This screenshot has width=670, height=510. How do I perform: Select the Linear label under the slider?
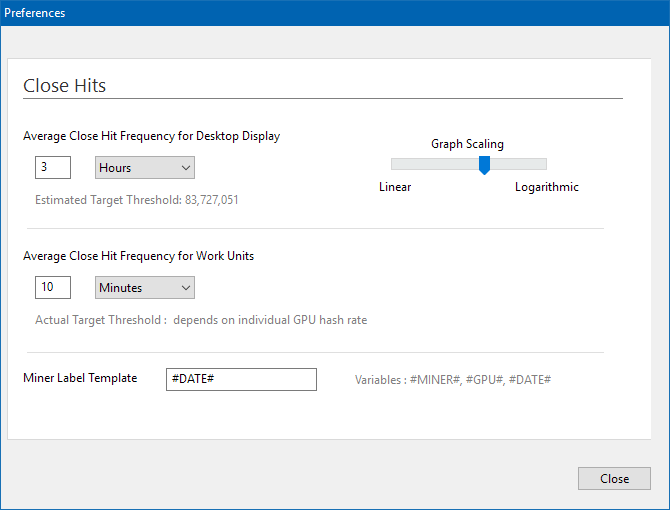395,187
